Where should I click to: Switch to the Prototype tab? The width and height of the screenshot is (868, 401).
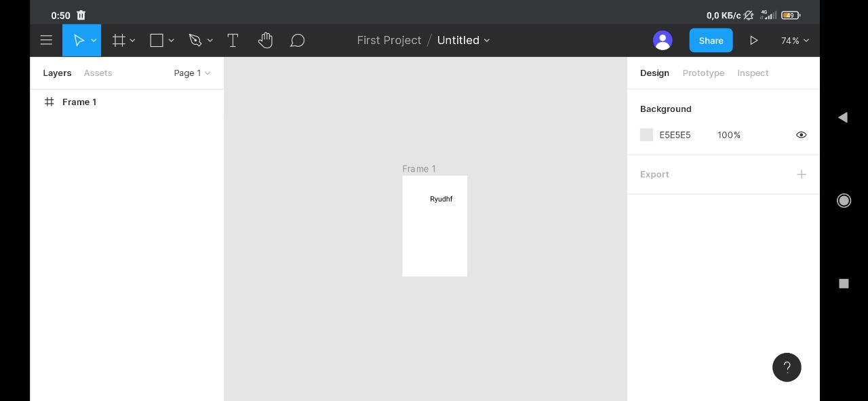703,73
